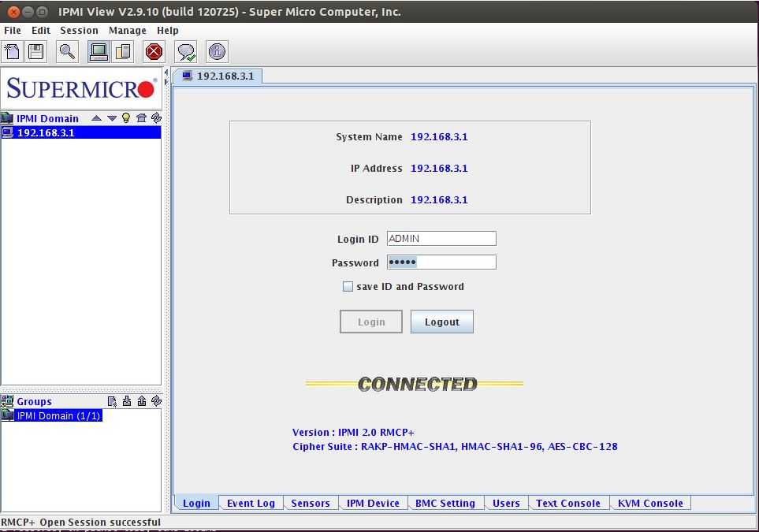Click the round info toolbar icon

(217, 52)
